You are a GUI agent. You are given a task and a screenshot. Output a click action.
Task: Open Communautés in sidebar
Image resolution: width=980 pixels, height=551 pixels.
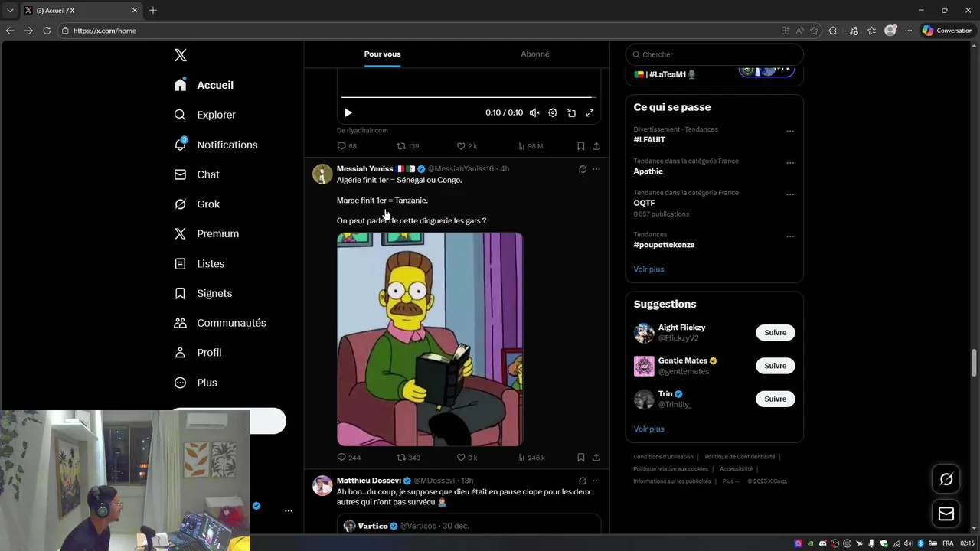220,323
